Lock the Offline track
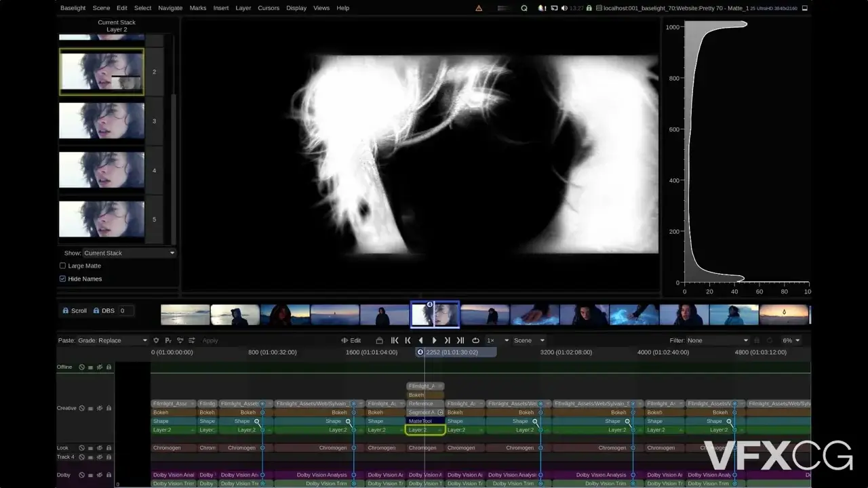Image resolution: width=868 pixels, height=488 pixels. (x=108, y=367)
